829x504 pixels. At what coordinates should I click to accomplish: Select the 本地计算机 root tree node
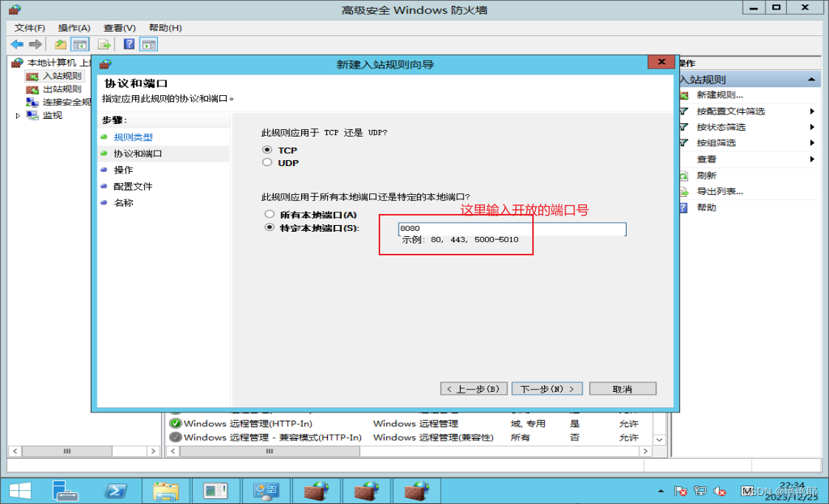pos(58,63)
